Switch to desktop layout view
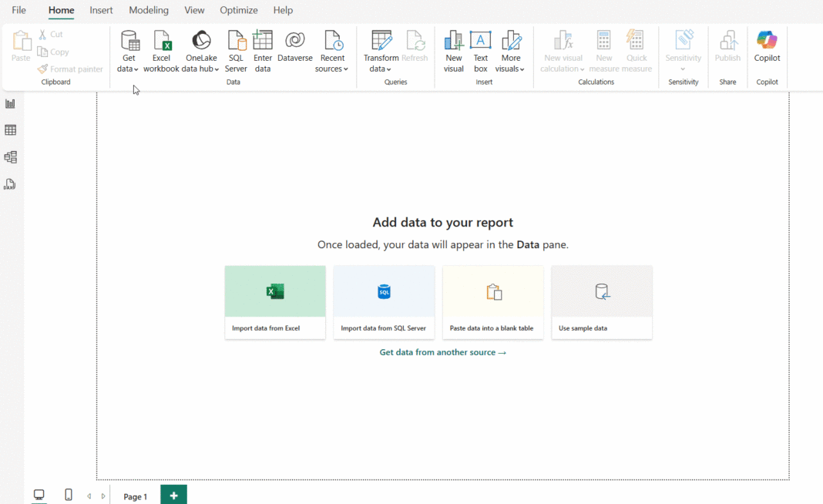The height and width of the screenshot is (504, 823). (x=39, y=495)
